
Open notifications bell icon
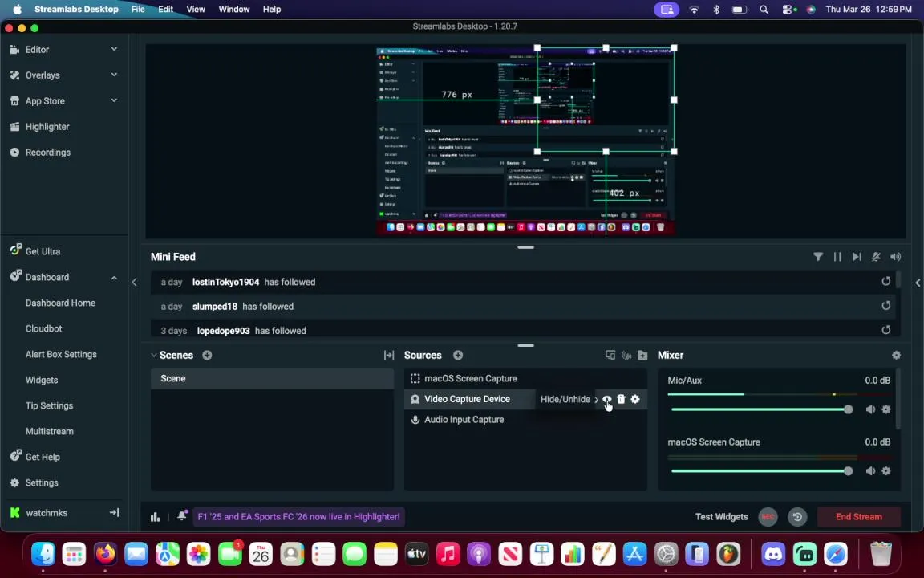(x=182, y=515)
